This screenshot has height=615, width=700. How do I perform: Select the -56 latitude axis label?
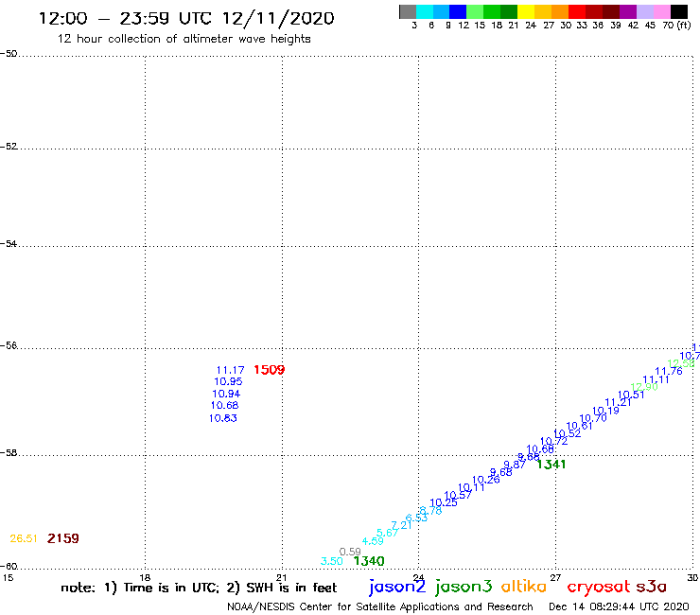tap(9, 345)
